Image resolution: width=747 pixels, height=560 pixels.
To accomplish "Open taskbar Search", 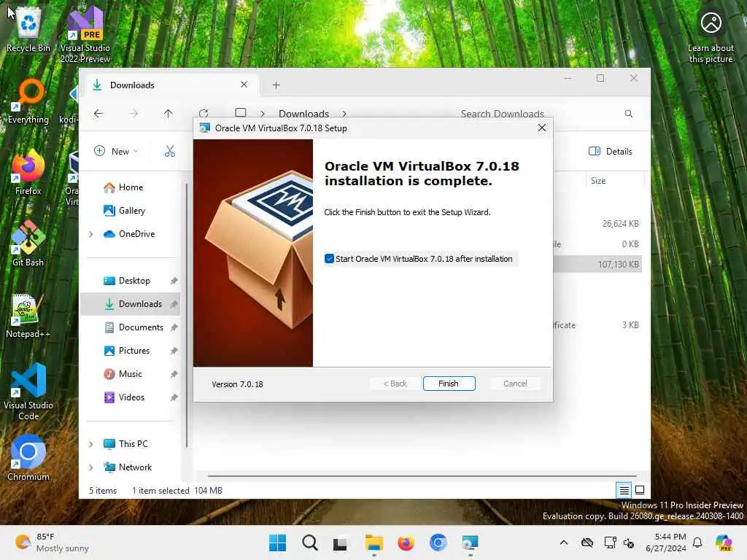I will coord(309,542).
